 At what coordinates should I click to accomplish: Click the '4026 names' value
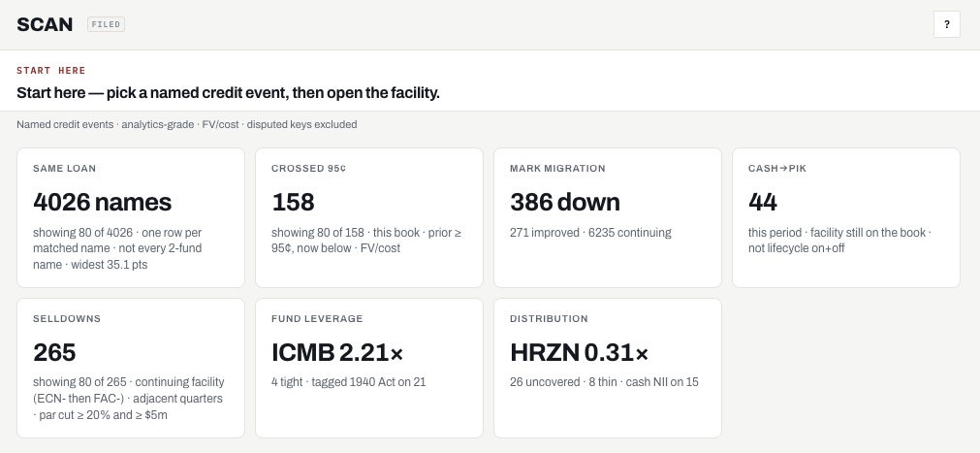coord(102,202)
